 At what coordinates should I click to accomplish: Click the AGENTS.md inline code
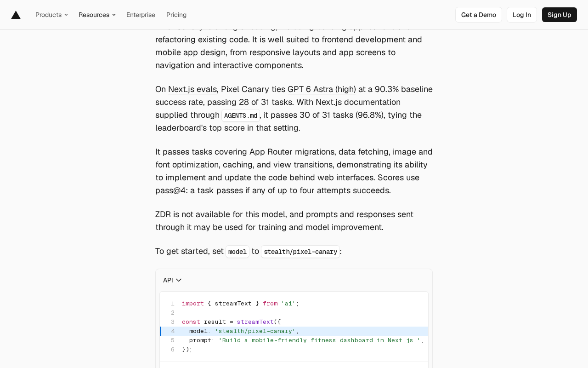coord(241,115)
